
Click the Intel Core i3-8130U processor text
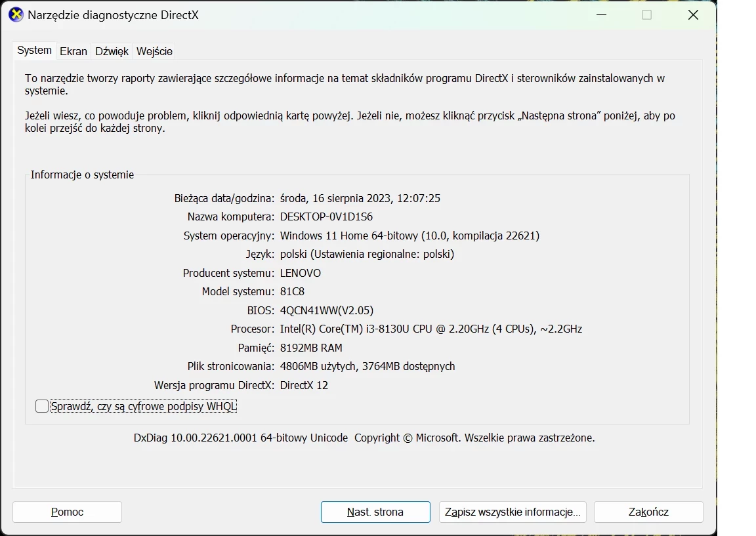click(430, 329)
